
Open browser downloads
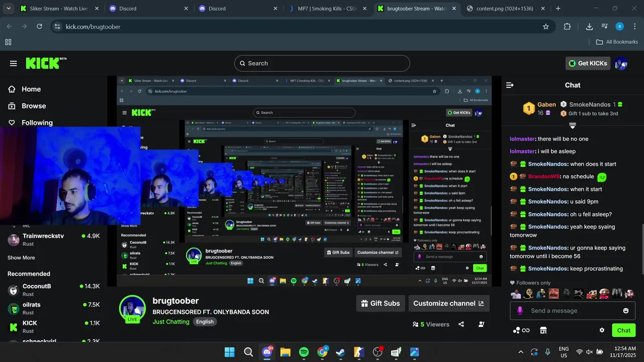[589, 27]
